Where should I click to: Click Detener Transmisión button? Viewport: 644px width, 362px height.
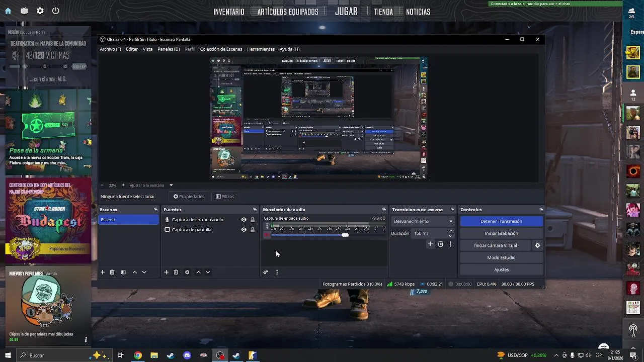coord(501,221)
